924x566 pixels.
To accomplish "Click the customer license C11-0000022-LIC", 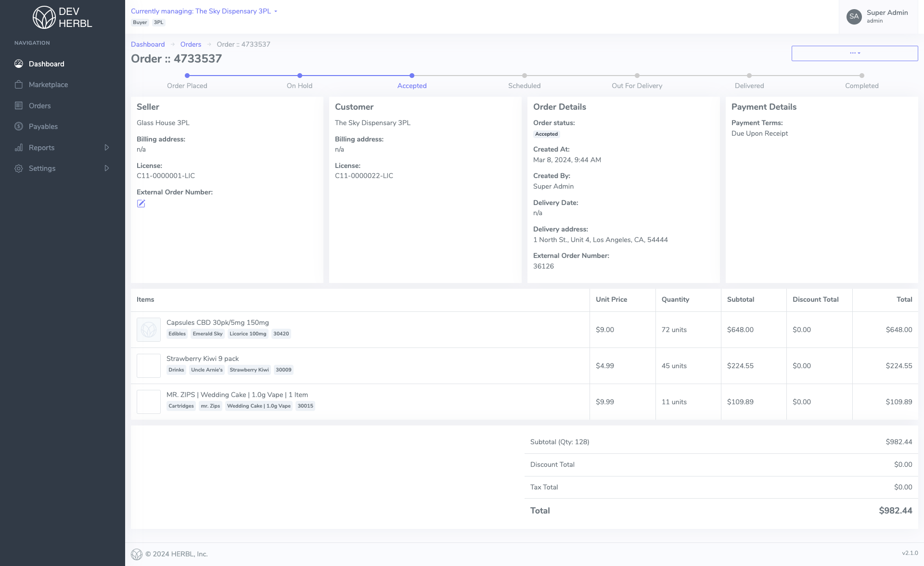I will click(364, 176).
